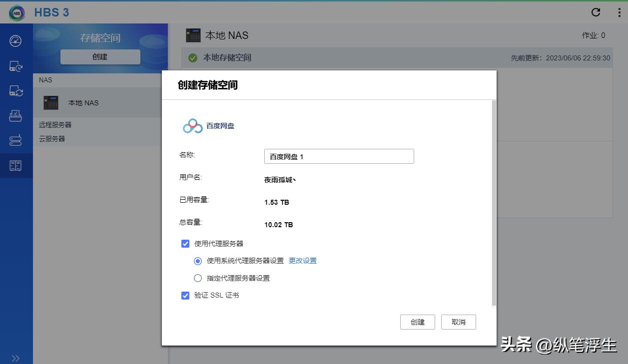Open the Sync jobs sidebar icon
Viewport: 628px width, 364px height.
click(x=15, y=91)
